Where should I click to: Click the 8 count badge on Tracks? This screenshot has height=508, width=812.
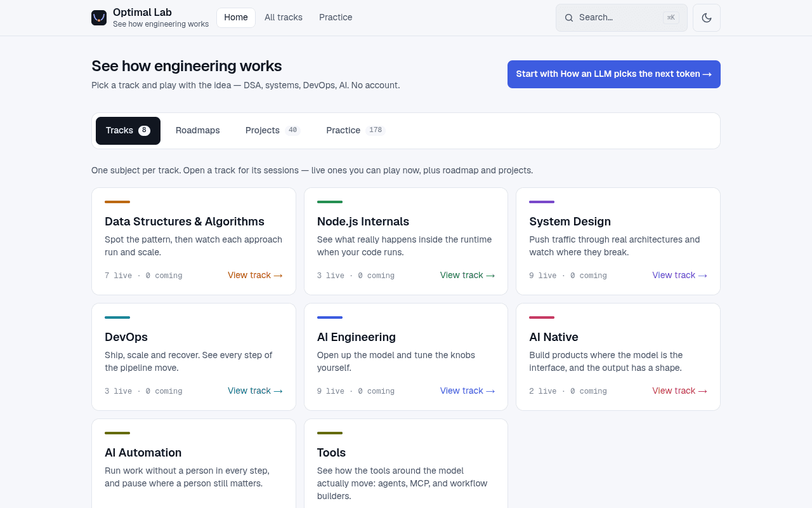click(x=145, y=131)
